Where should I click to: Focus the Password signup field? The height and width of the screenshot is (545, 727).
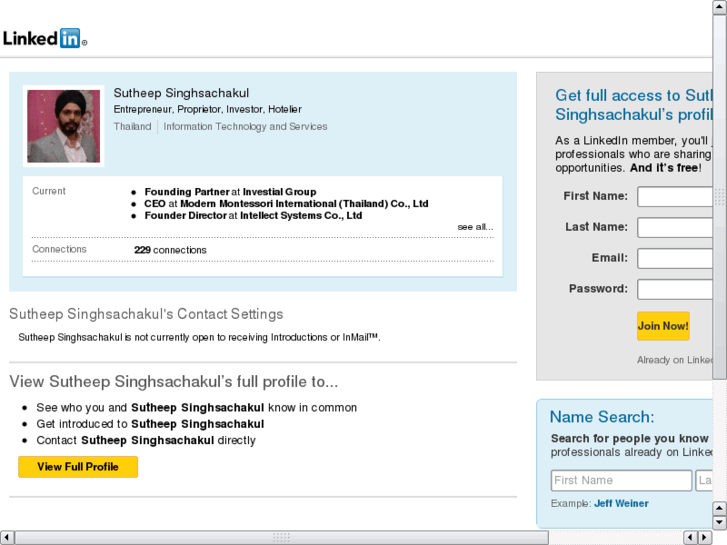point(675,289)
